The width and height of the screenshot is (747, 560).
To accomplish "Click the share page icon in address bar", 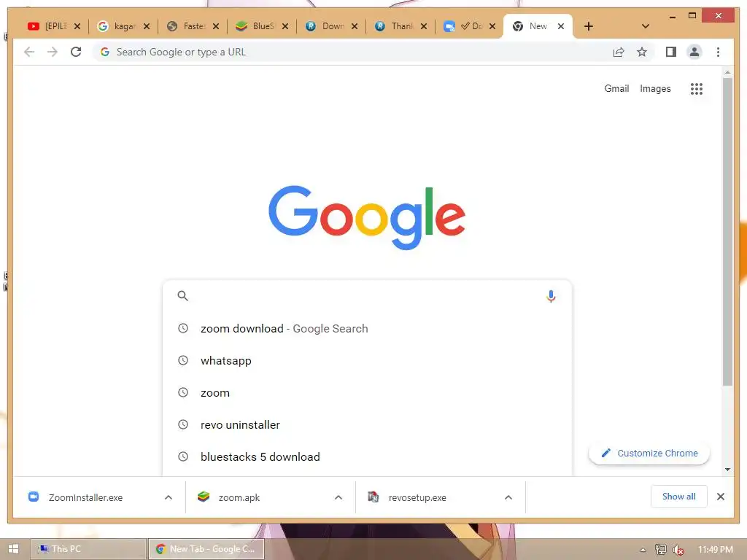I will [x=619, y=52].
